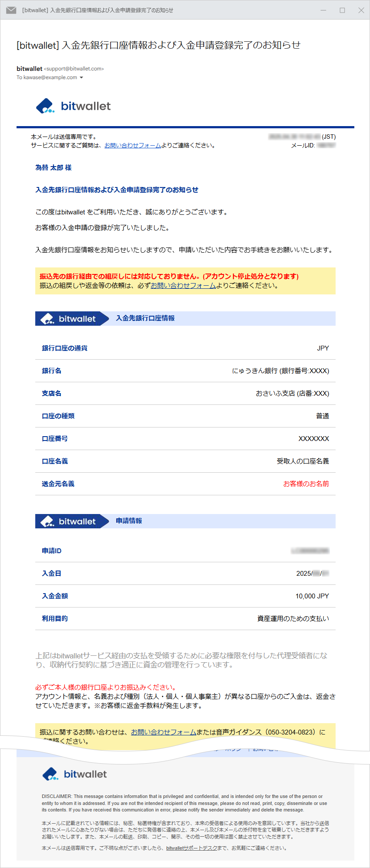The height and width of the screenshot is (868, 370).
Task: Click red warning 振込先の銀行経由での組戻し text
Action: point(169,276)
